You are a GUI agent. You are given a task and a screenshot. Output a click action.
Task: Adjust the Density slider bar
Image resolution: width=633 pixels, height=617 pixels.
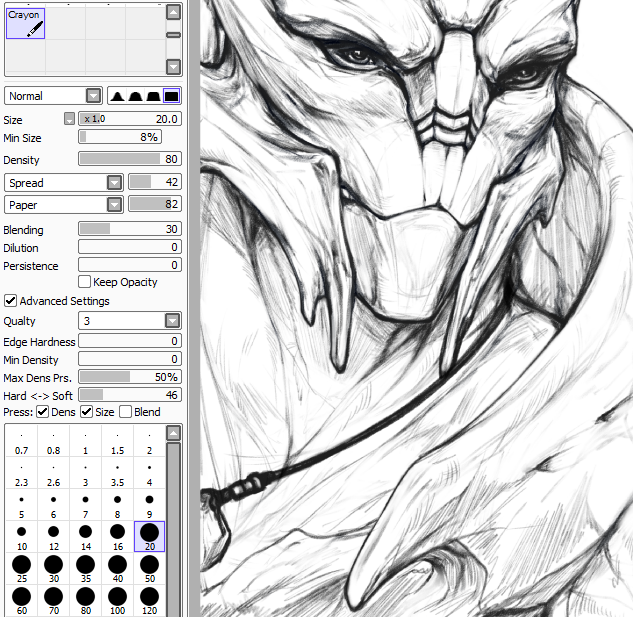tap(129, 159)
